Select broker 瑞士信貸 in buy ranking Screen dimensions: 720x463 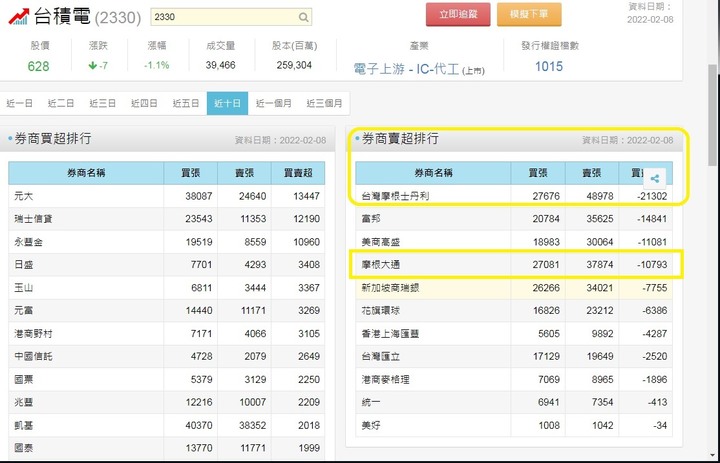pyautogui.click(x=33, y=219)
